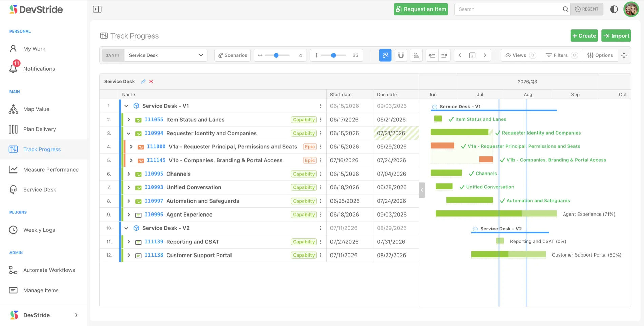Click the outdent columns icon
The height and width of the screenshot is (326, 644).
coord(432,55)
